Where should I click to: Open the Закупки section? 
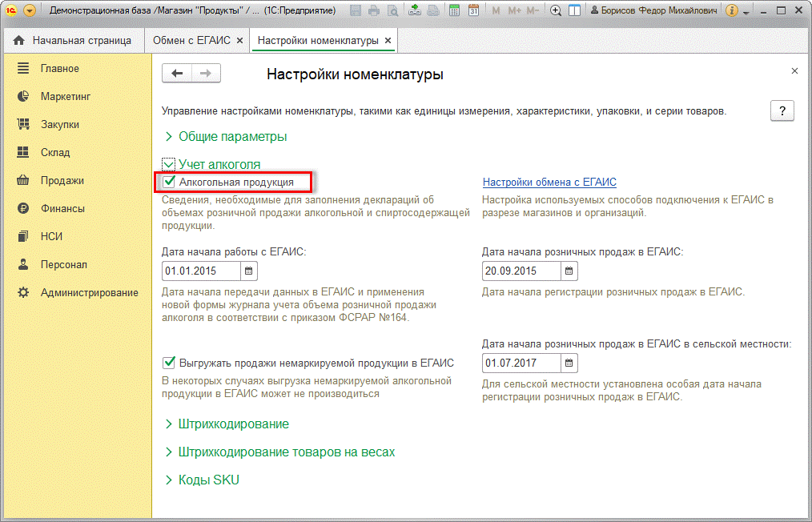coord(60,124)
